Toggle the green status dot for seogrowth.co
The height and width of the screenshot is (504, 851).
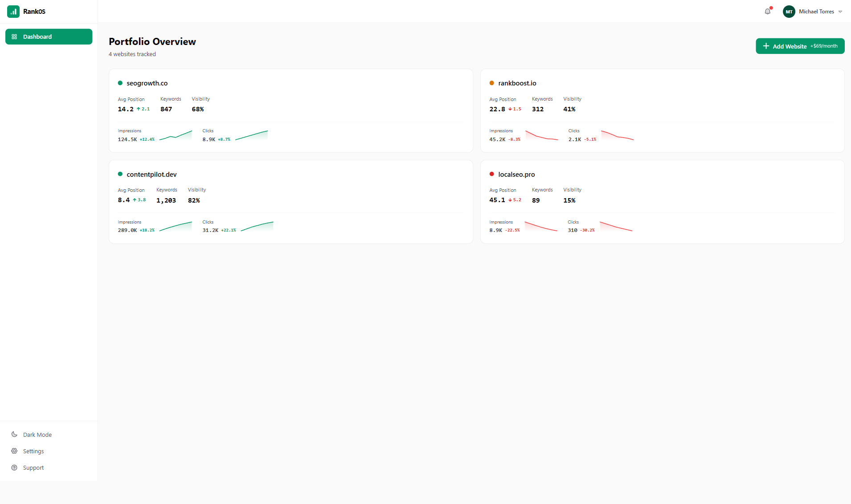pyautogui.click(x=120, y=83)
